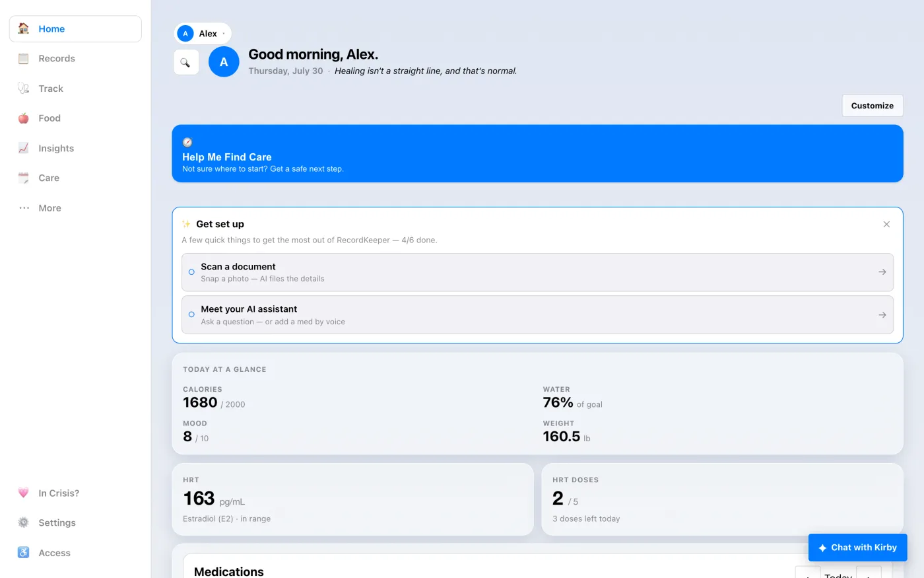
Task: Click the In Crisis heart icon
Action: click(24, 493)
